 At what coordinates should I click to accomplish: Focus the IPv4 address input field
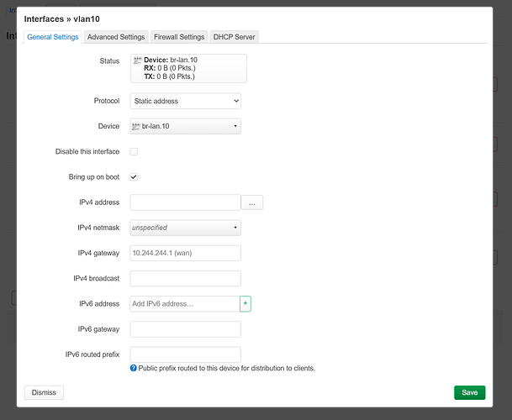pos(185,202)
